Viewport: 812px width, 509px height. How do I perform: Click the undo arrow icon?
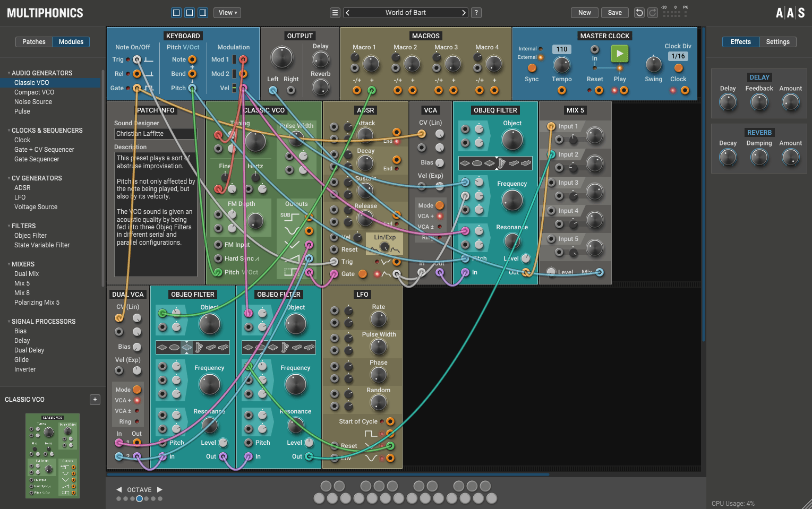[639, 13]
